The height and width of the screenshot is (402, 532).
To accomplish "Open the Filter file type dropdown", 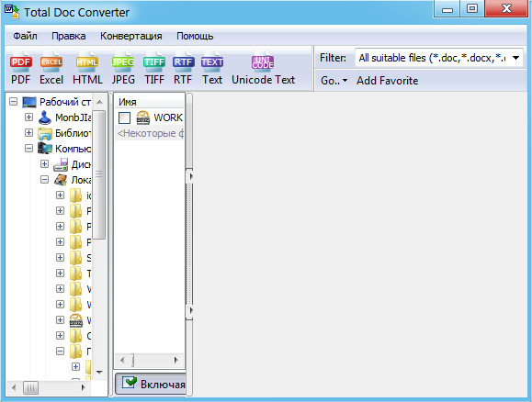I will coord(516,58).
